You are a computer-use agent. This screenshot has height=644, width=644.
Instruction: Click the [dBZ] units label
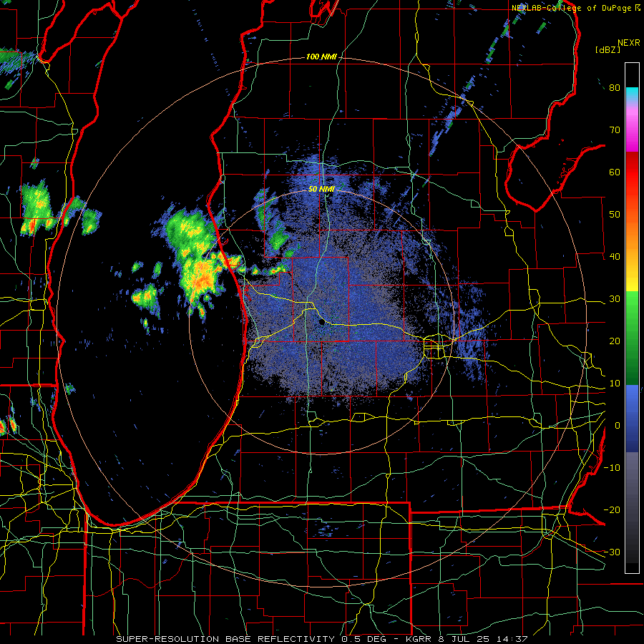tap(608, 50)
